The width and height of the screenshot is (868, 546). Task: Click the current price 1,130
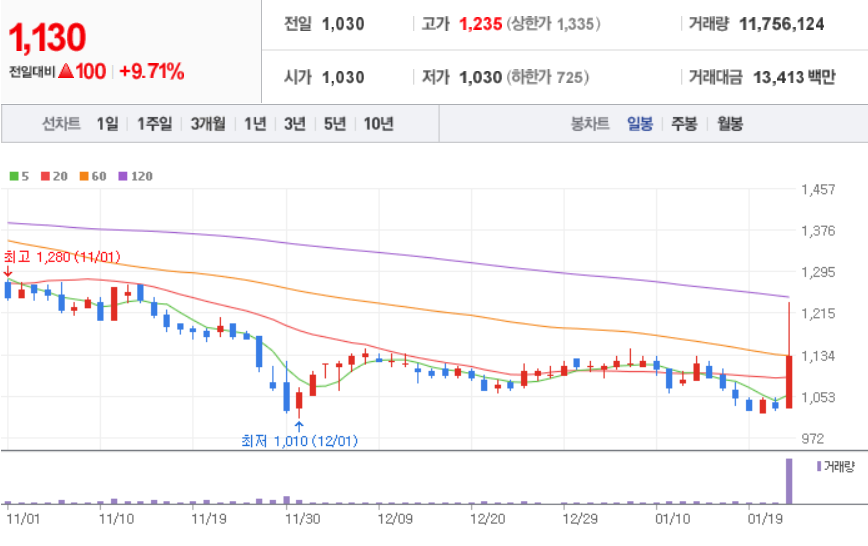pos(48,38)
